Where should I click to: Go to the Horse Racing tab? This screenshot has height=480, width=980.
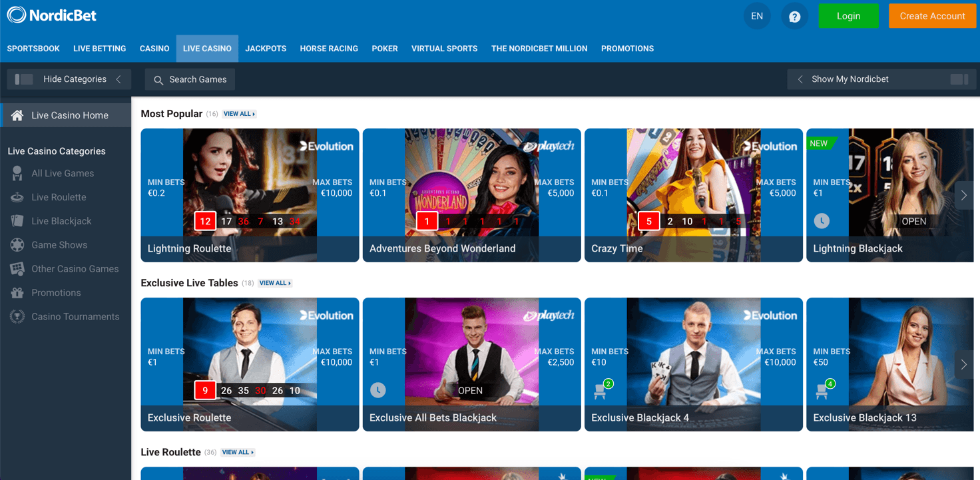(x=329, y=49)
